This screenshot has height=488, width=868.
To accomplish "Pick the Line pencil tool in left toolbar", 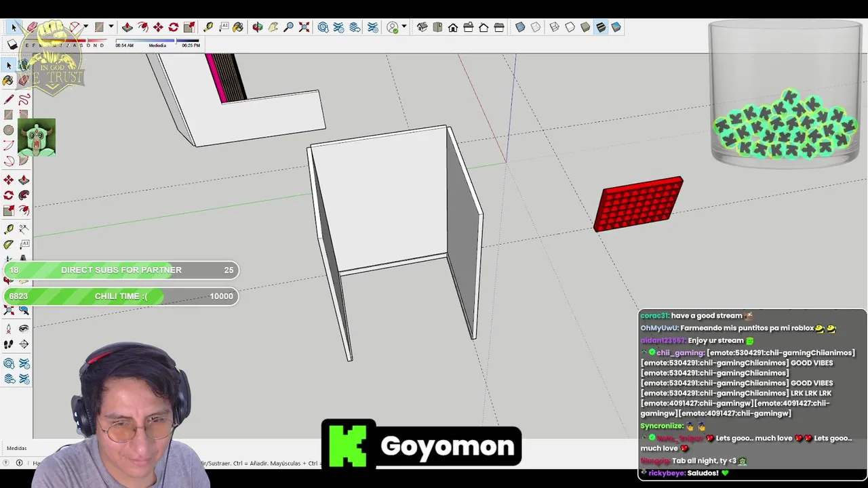I will click(x=8, y=100).
